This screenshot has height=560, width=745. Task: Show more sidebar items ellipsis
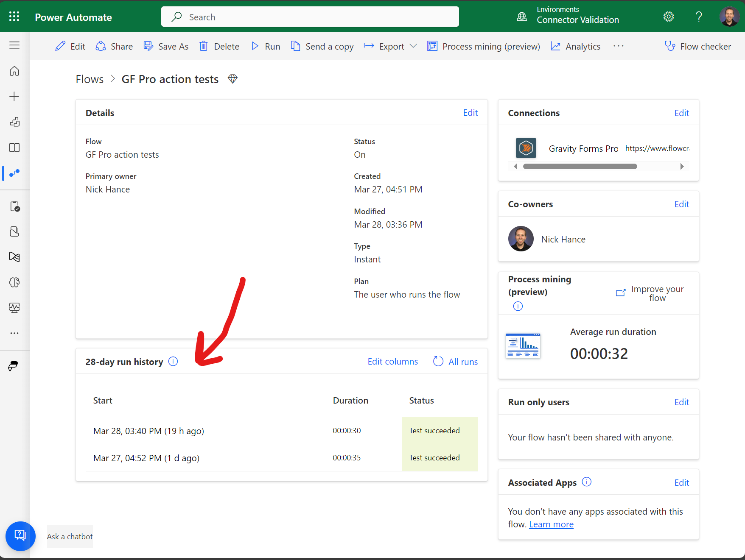click(14, 333)
